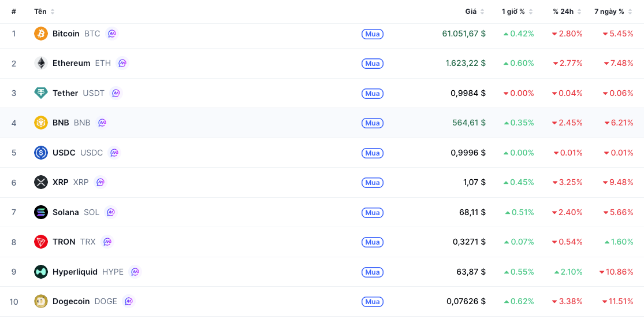Screen dimensions: 644x318
Task: Click Mua button for XRP
Action: [373, 182]
